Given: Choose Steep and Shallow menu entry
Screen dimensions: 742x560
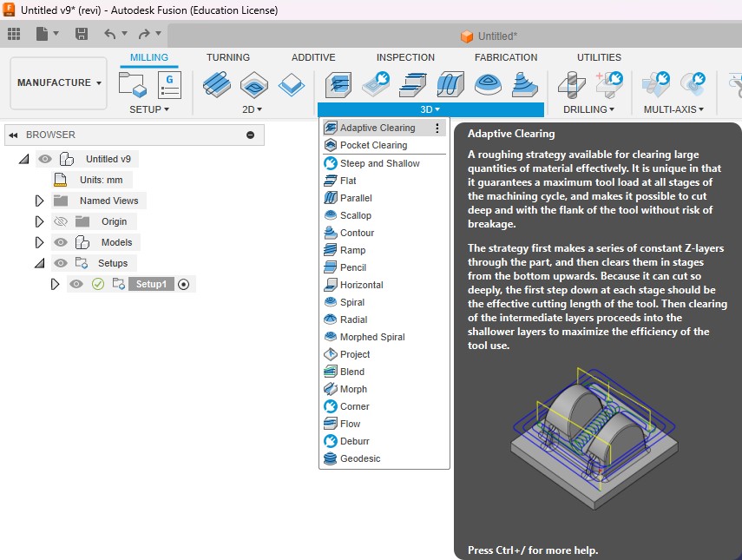Looking at the screenshot, I should coord(384,163).
